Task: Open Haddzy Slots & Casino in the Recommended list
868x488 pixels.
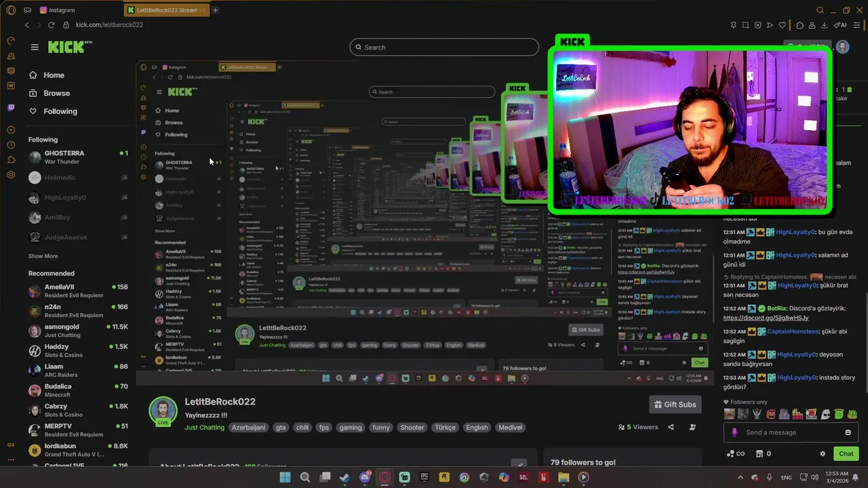Action: point(78,350)
